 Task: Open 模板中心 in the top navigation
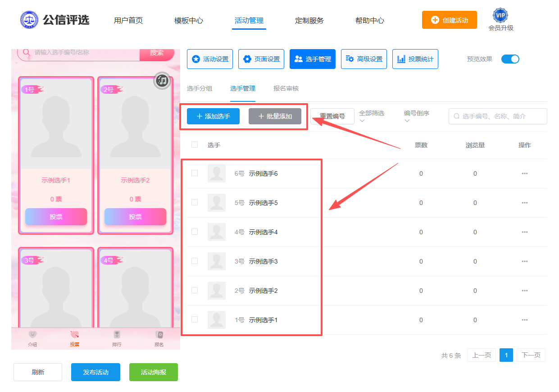[x=189, y=20]
